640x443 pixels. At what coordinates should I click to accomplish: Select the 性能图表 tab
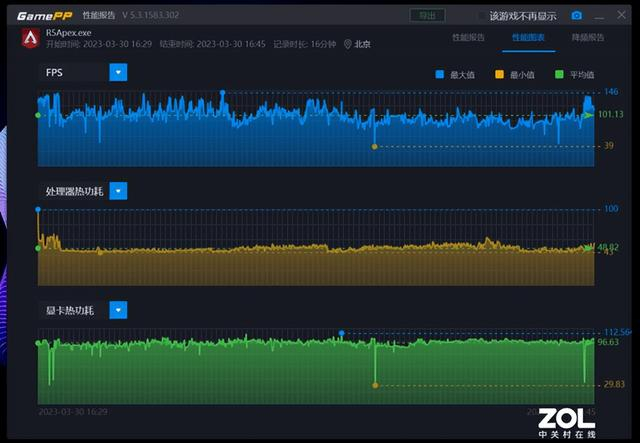coord(528,37)
